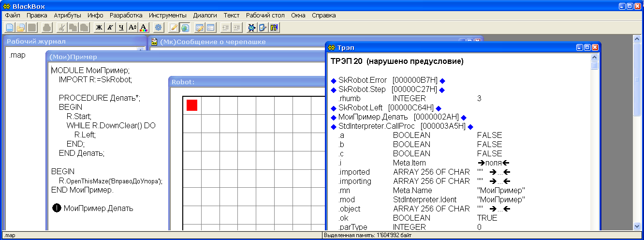The height and width of the screenshot is (240, 644).
Task: Click the New document toolbar icon
Action: [x=10, y=28]
